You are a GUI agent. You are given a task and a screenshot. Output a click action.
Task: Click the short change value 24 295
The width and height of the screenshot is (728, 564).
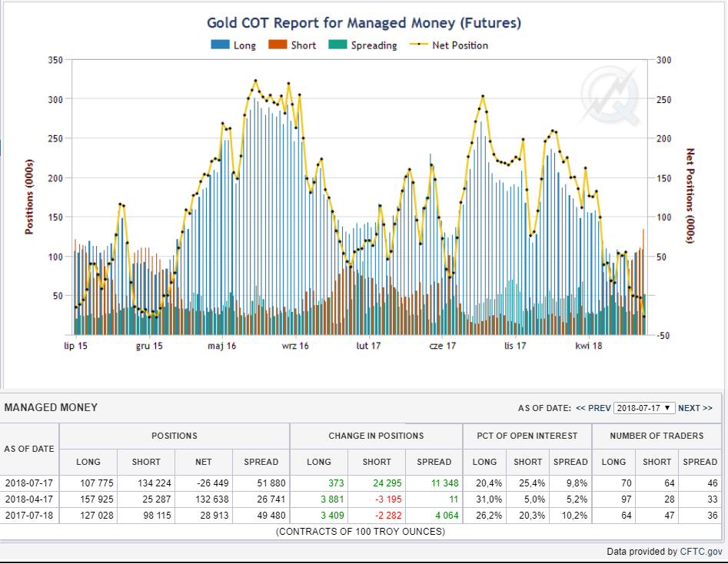tap(387, 483)
